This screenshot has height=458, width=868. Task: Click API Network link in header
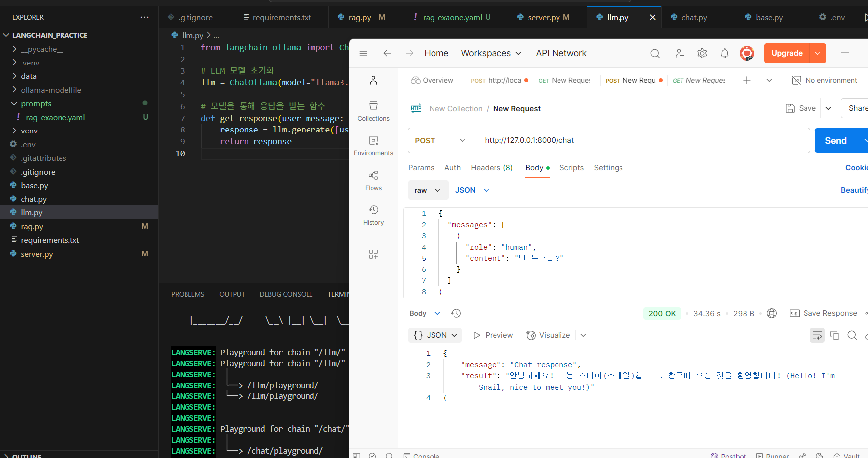coord(561,53)
